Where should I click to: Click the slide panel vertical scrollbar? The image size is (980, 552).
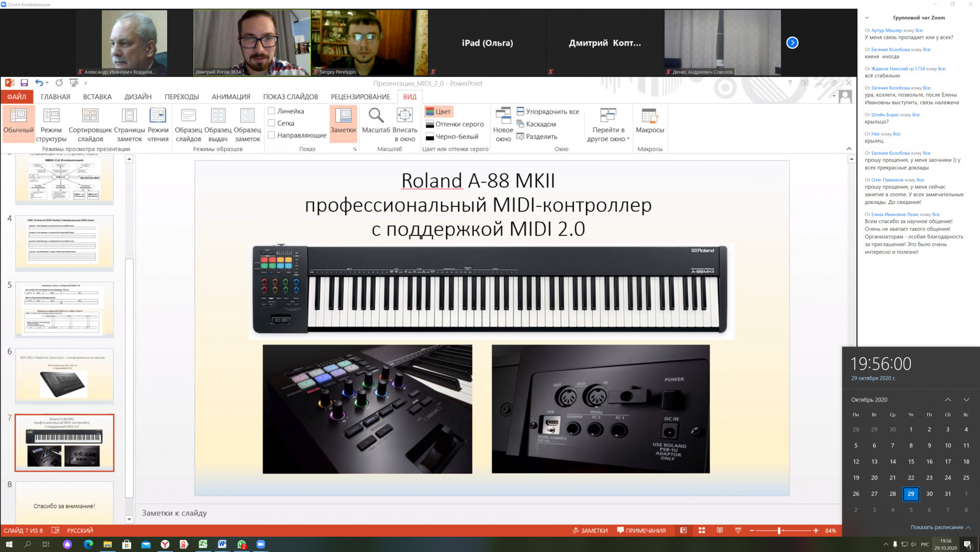129,378
